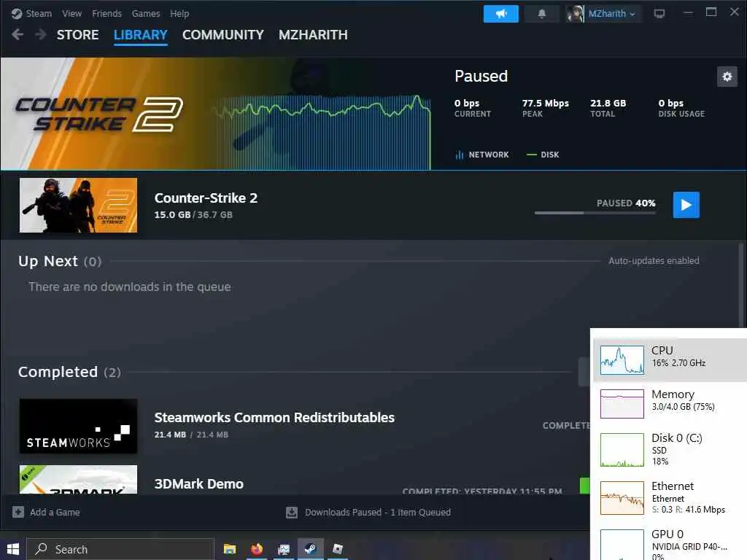Open Roblox icon in taskbar
747x560 pixels.
(338, 549)
